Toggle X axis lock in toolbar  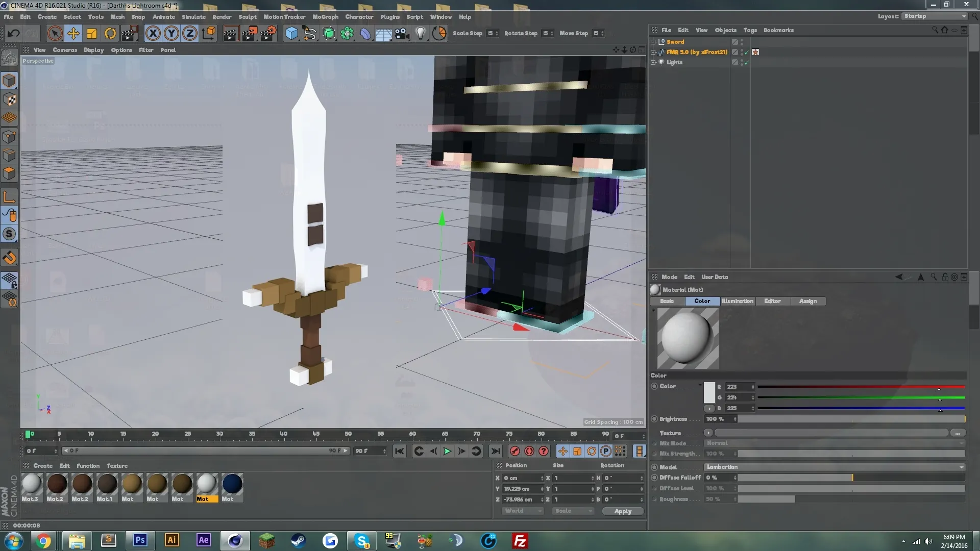coord(153,34)
